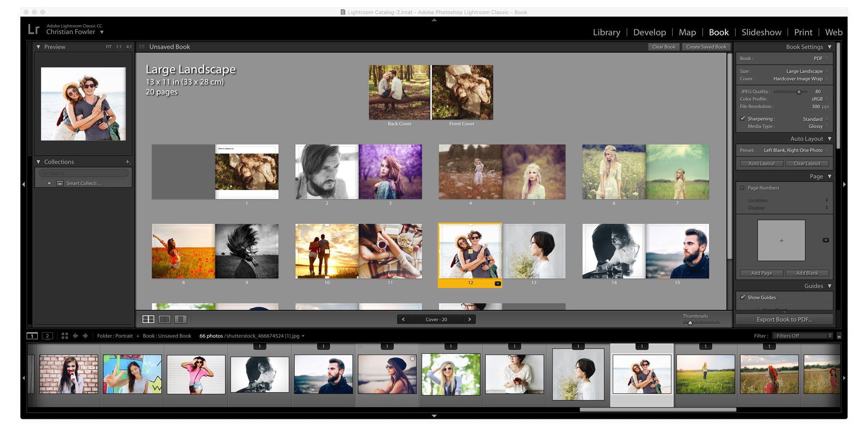Viewport: 868px width, 434px height.
Task: Click the go-forward navigation arrow above the filmstrip
Action: click(86, 335)
